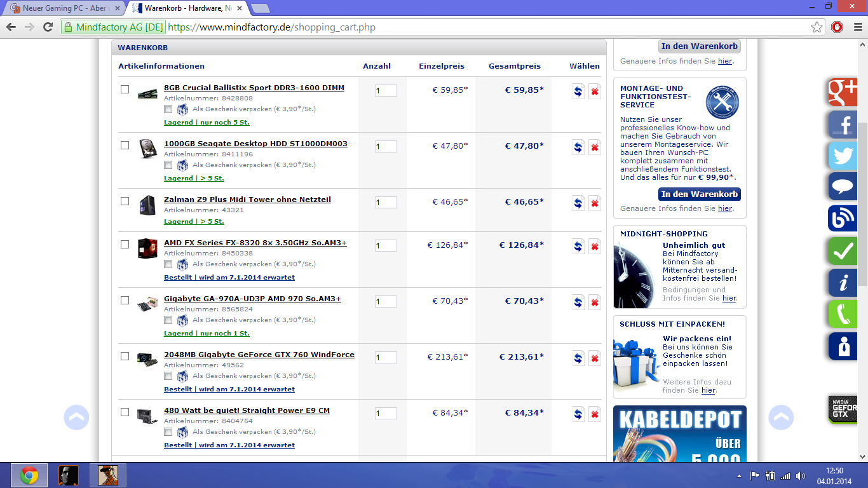Open Chrome from the taskbar

pyautogui.click(x=29, y=475)
